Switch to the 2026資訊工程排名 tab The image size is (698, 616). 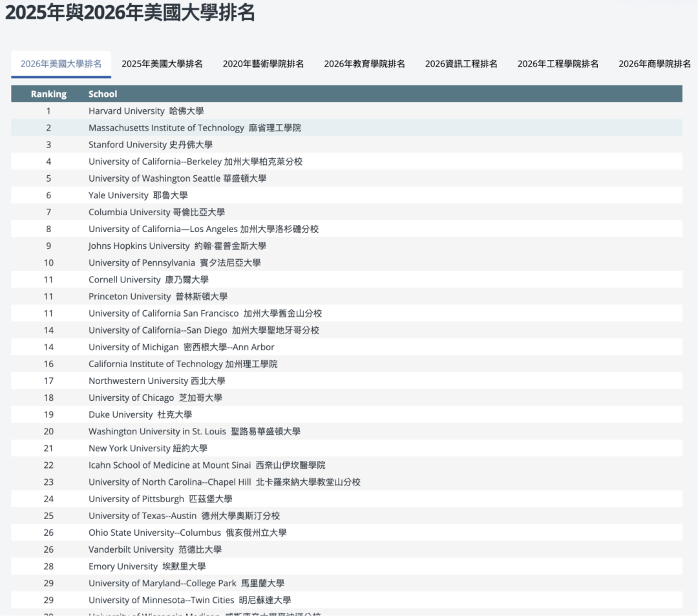pyautogui.click(x=461, y=63)
